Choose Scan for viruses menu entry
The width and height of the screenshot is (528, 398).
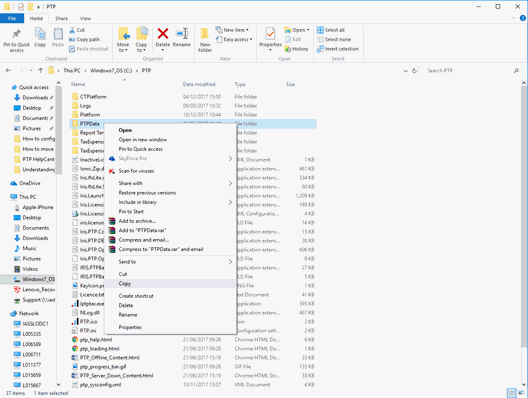[x=169, y=171]
